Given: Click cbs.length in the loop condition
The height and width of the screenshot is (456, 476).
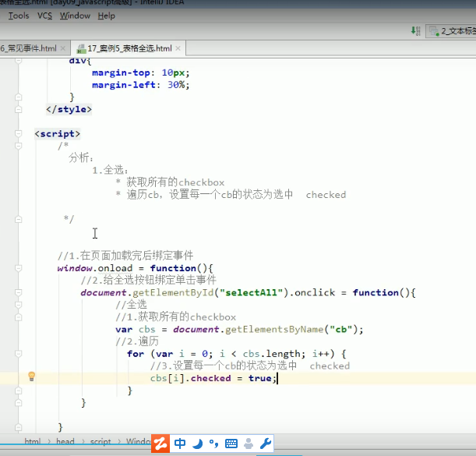Looking at the screenshot, I should pos(271,354).
